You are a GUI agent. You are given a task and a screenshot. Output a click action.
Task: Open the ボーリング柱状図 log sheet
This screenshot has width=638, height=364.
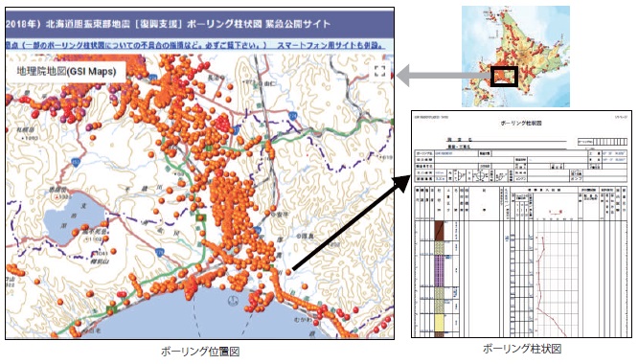[x=521, y=224]
